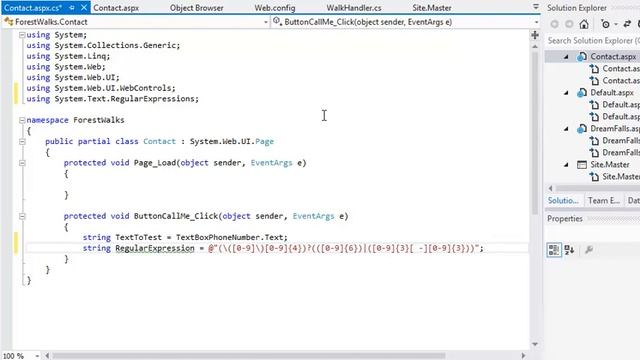Switch Properties to Alphabetical sort
Image resolution: width=640 pixels, height=360 pixels.
569,249
